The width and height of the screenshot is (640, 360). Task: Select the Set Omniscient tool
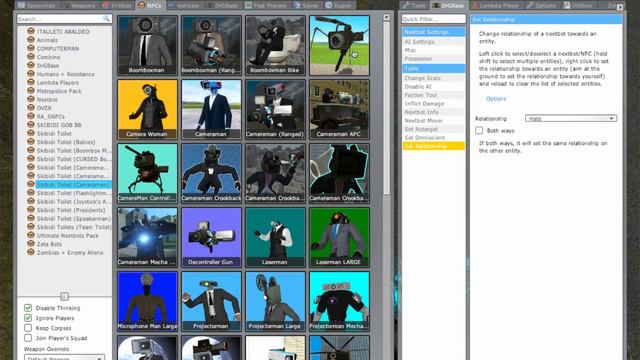tap(433, 138)
